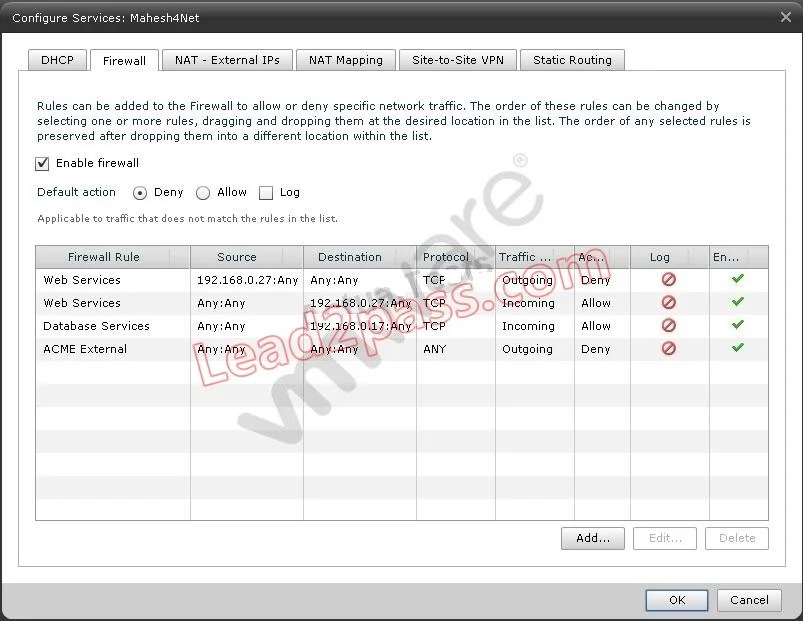Click the Edit... button
The height and width of the screenshot is (621, 803).
(x=665, y=538)
